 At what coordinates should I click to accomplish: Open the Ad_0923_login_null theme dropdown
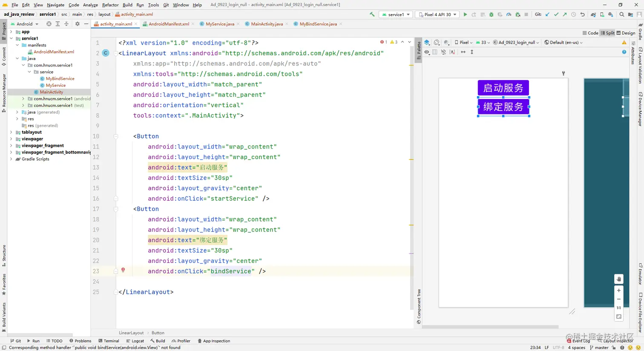pyautogui.click(x=516, y=43)
